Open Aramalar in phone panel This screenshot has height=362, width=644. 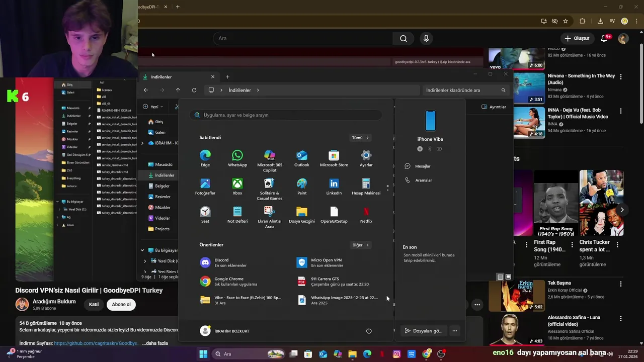419,180
